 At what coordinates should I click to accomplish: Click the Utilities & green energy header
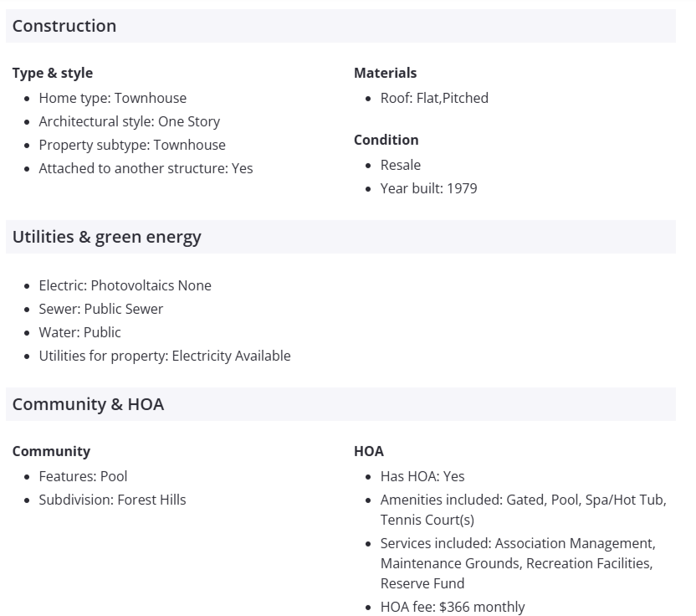107,237
